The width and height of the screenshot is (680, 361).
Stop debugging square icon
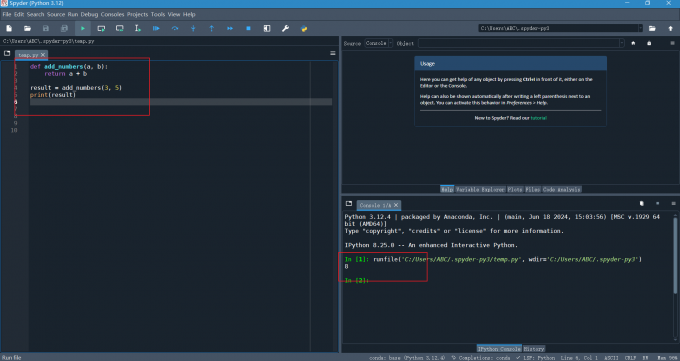tap(248, 28)
